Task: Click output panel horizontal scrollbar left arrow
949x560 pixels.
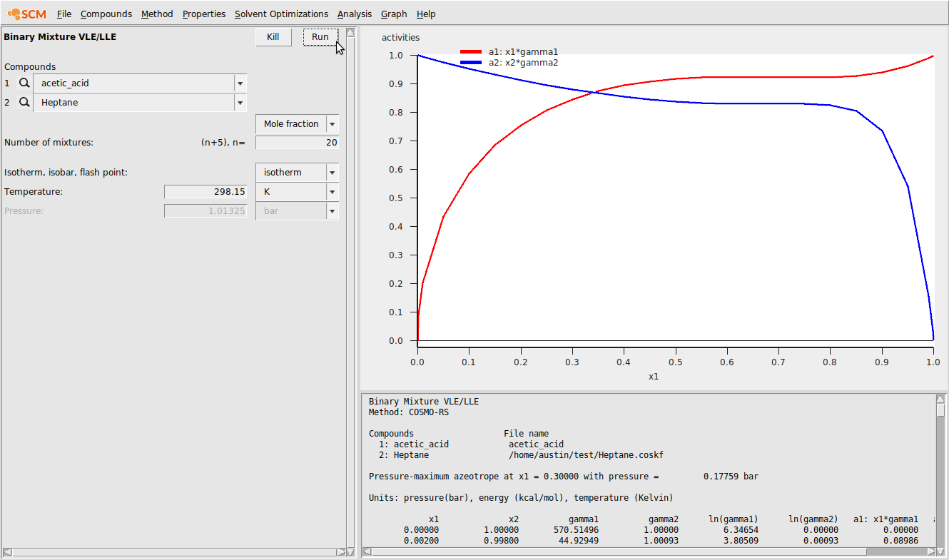Action: pos(367,552)
